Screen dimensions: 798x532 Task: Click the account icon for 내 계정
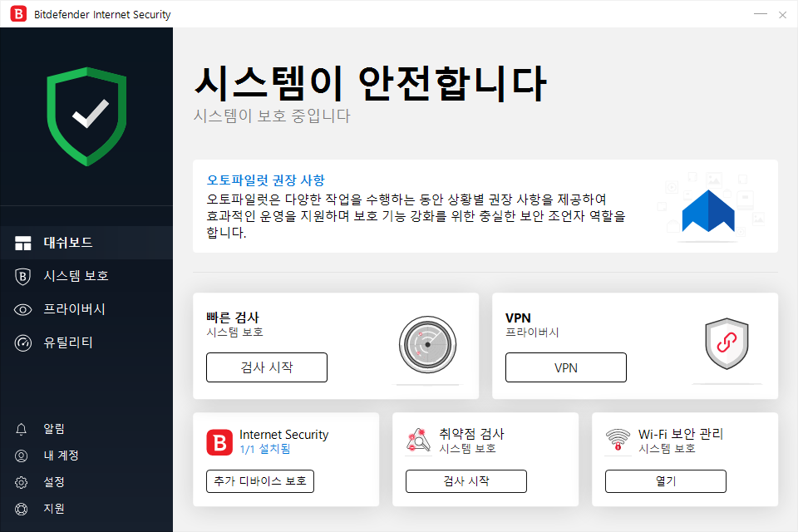(x=22, y=456)
